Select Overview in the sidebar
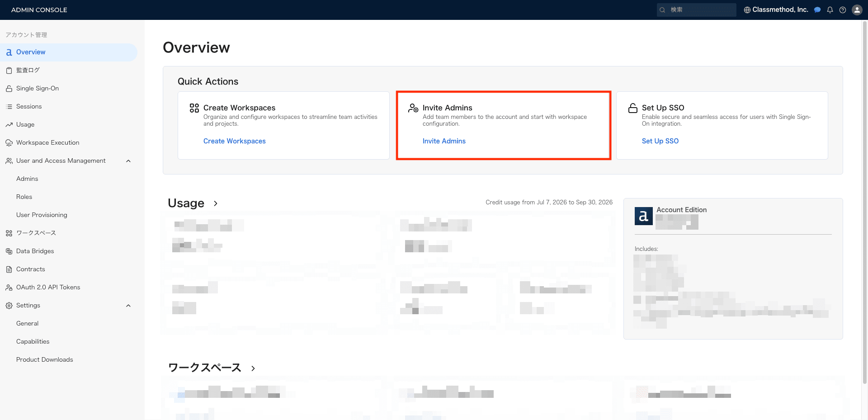Image resolution: width=868 pixels, height=420 pixels. point(69,52)
